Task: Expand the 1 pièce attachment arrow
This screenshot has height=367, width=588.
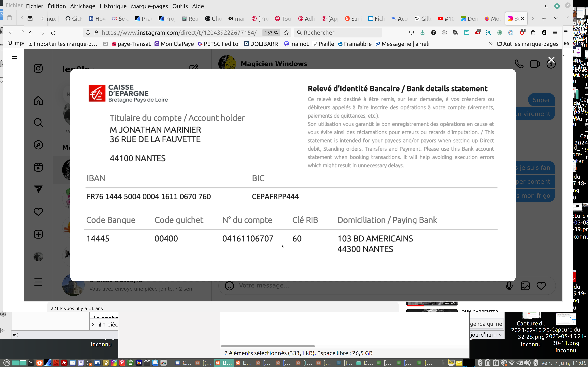Action: click(x=93, y=324)
